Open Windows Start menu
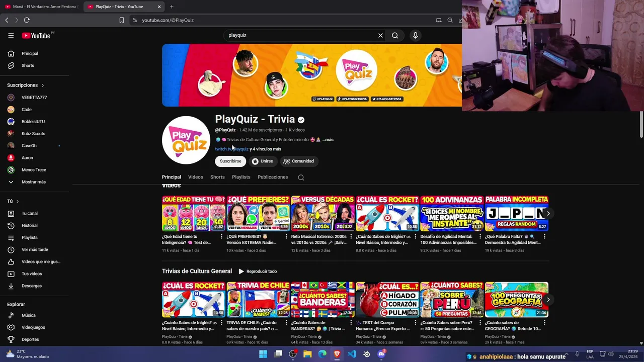This screenshot has width=644, height=362. coord(263,354)
